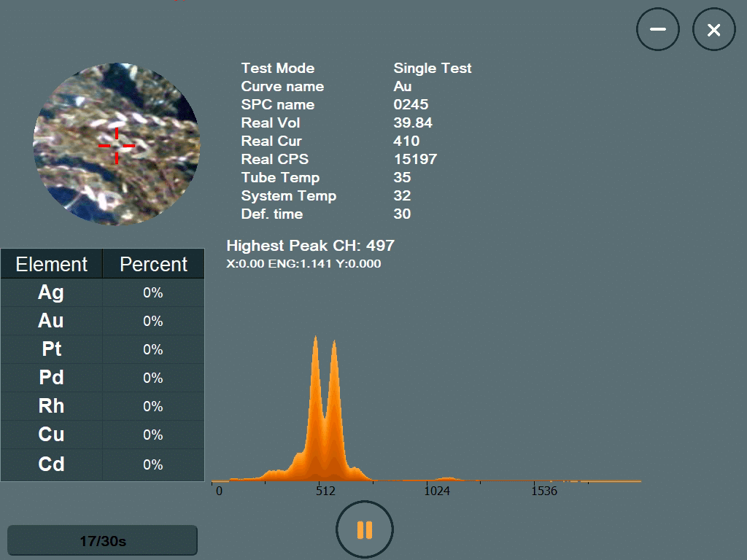Image resolution: width=747 pixels, height=560 pixels.
Task: Select the Cd element row
Action: tap(102, 464)
